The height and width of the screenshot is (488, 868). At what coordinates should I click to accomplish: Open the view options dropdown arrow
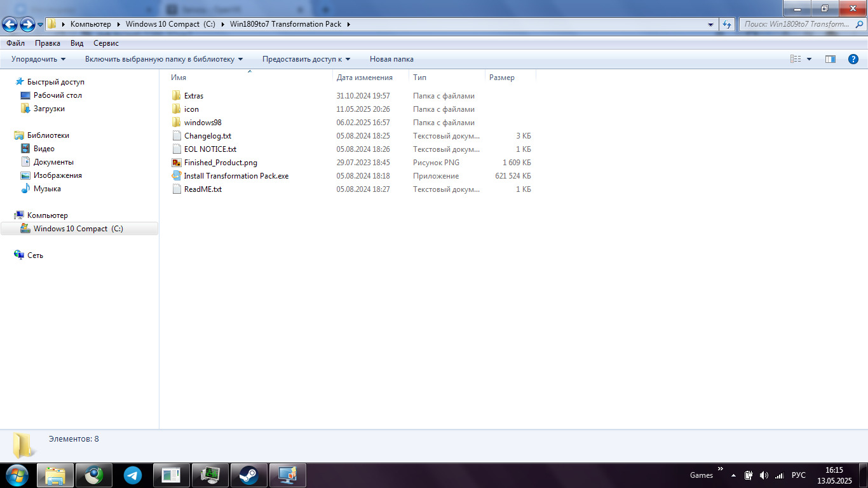coord(809,59)
